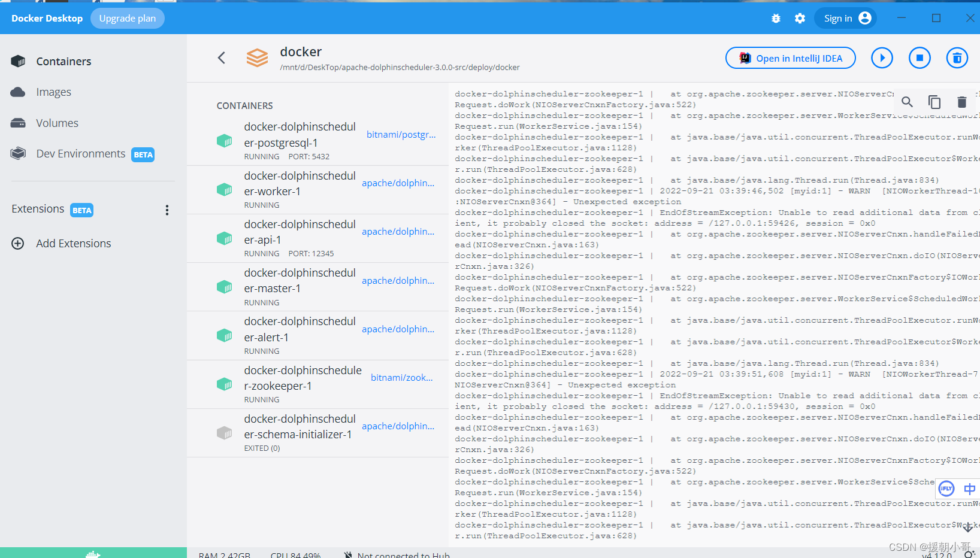Open schema-initializer's apache/dolphin... image link

click(x=398, y=426)
